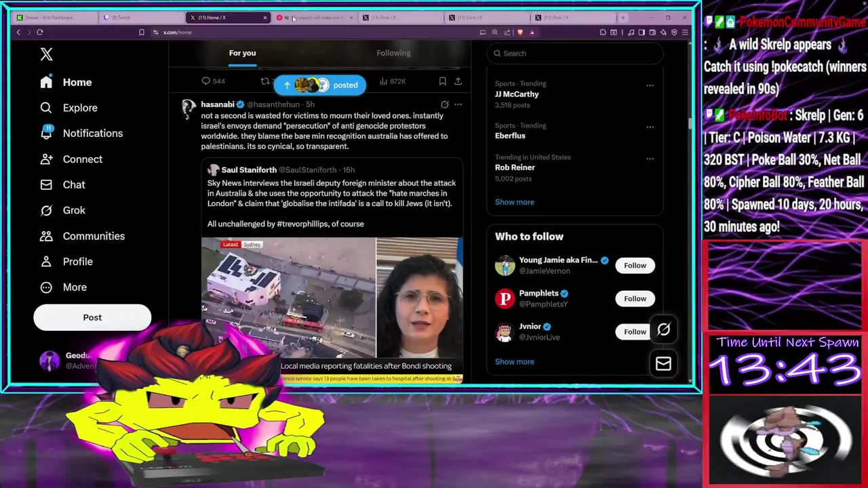The image size is (868, 488).
Task: Click the blue new-posts "posted" pill
Action: tap(319, 85)
